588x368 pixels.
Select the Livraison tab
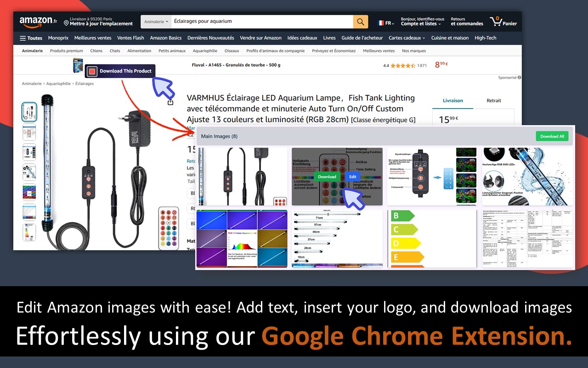coord(453,101)
